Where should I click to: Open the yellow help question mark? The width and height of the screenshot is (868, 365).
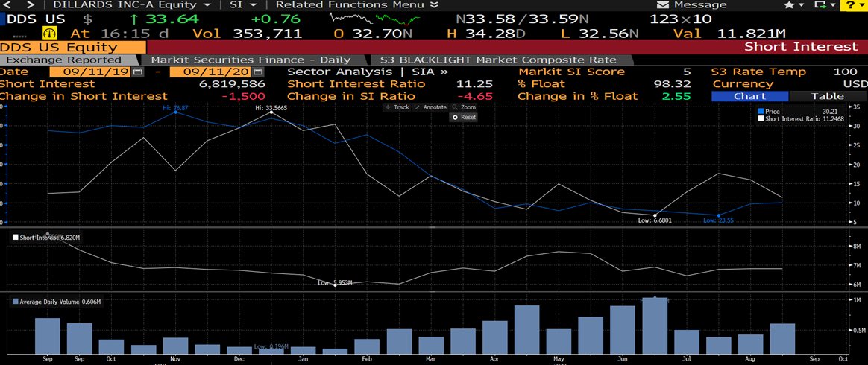coord(852,5)
